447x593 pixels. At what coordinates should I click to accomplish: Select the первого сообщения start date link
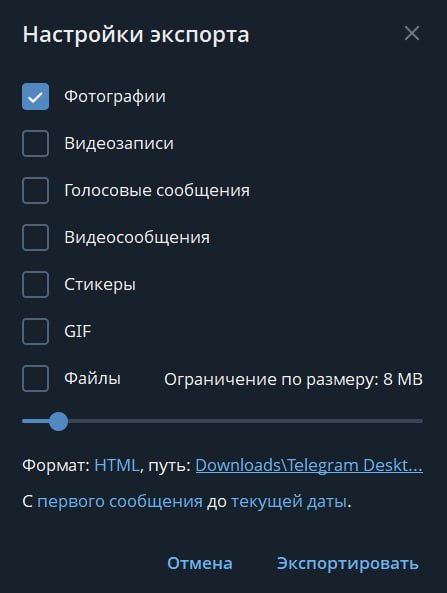point(120,501)
